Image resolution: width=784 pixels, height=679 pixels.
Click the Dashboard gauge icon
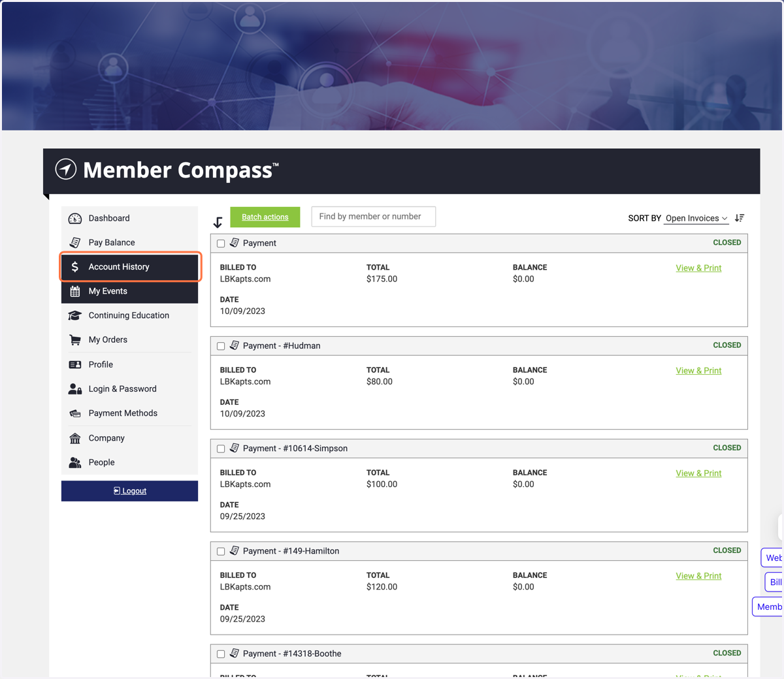[x=75, y=218]
